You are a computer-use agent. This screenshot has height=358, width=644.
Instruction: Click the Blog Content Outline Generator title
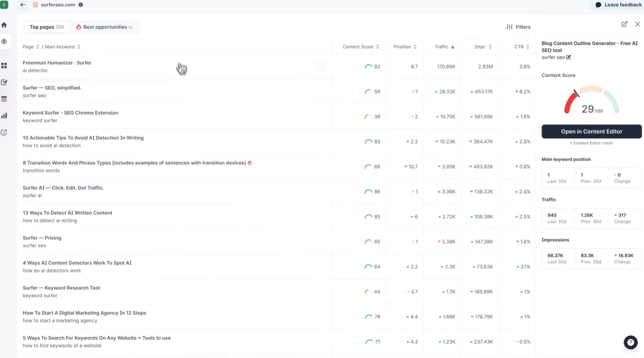pyautogui.click(x=589, y=47)
